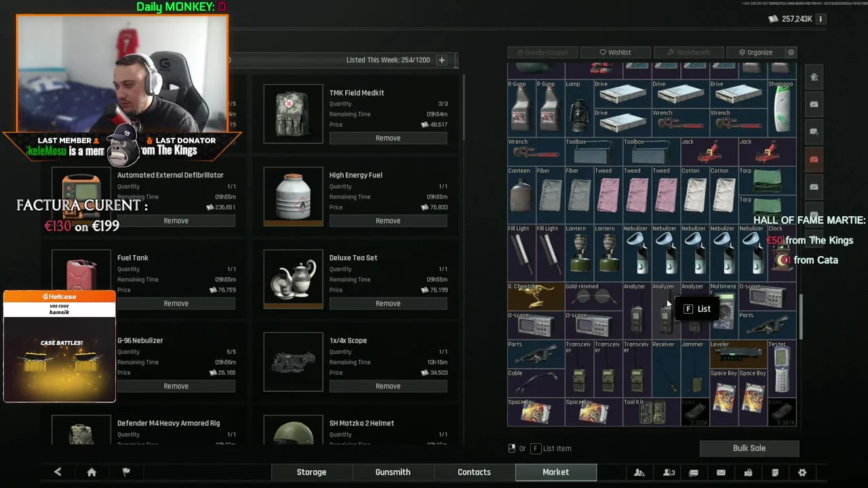Switch to the Contacts tab
868x488 pixels.
pyautogui.click(x=474, y=472)
